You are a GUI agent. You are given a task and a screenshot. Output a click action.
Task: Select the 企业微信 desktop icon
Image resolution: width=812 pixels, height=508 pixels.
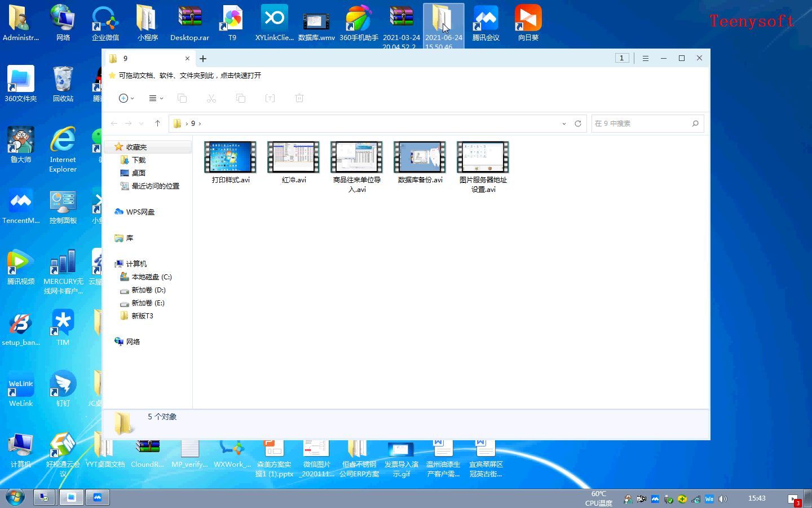click(x=105, y=23)
